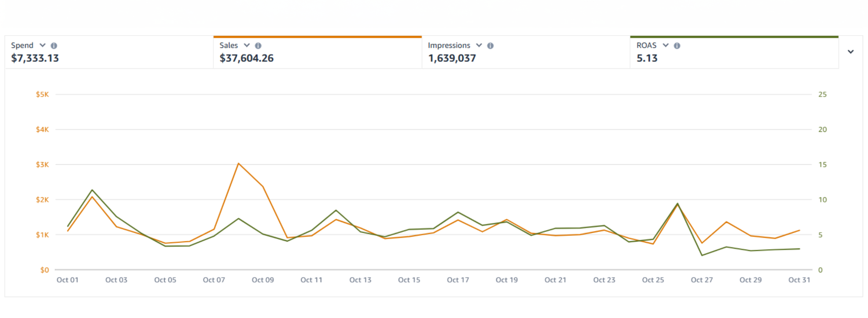The height and width of the screenshot is (318, 868).
Task: Click the Oct 31 x-axis label
Action: tap(799, 280)
